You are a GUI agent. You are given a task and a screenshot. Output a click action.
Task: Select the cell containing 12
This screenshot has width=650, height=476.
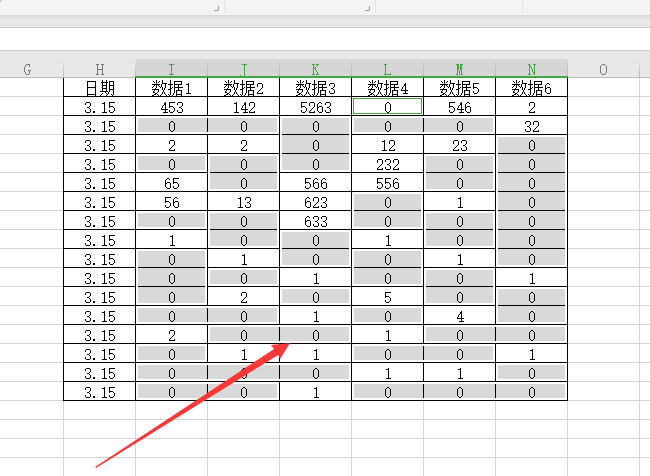[x=387, y=145]
